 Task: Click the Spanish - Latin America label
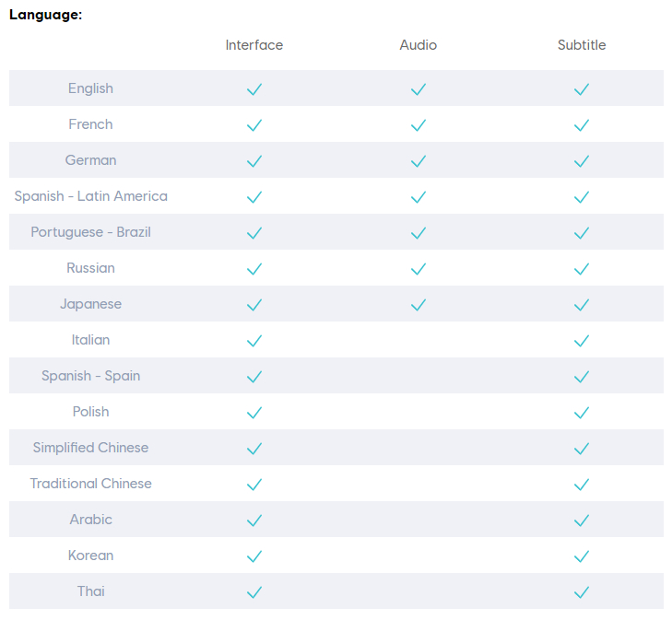tap(91, 196)
